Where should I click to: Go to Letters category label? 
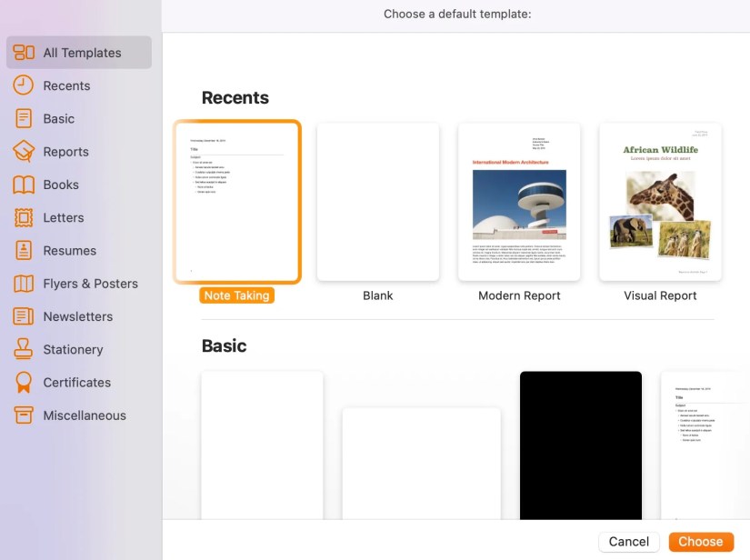point(64,217)
